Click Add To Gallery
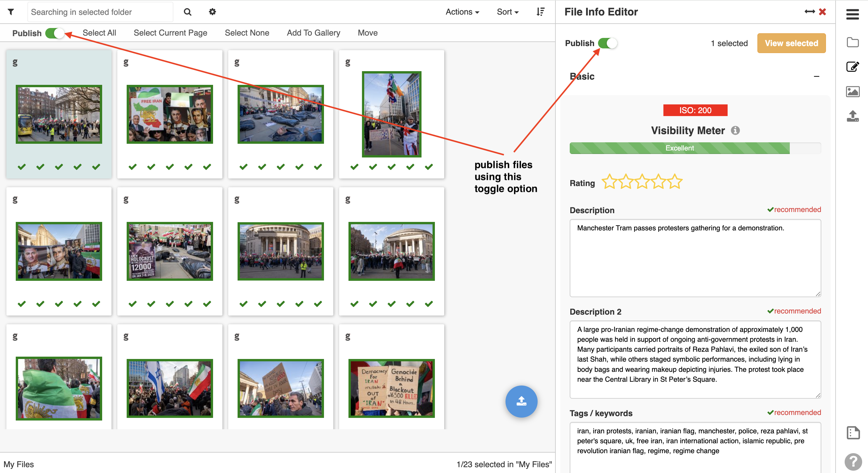 313,33
